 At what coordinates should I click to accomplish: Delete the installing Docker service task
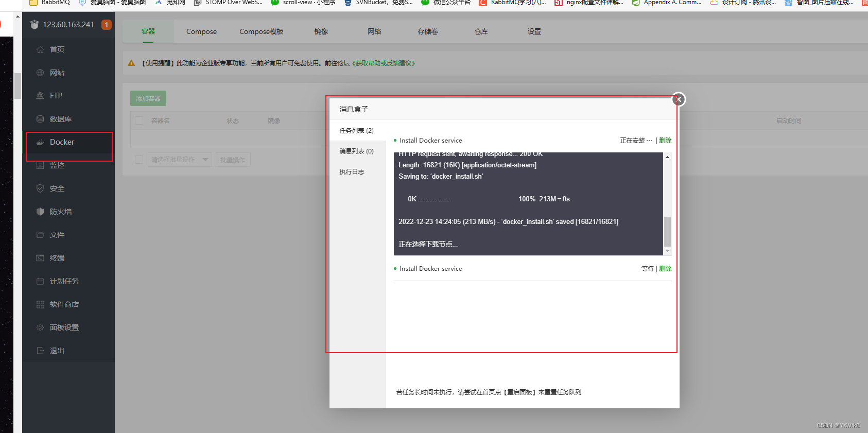click(665, 141)
